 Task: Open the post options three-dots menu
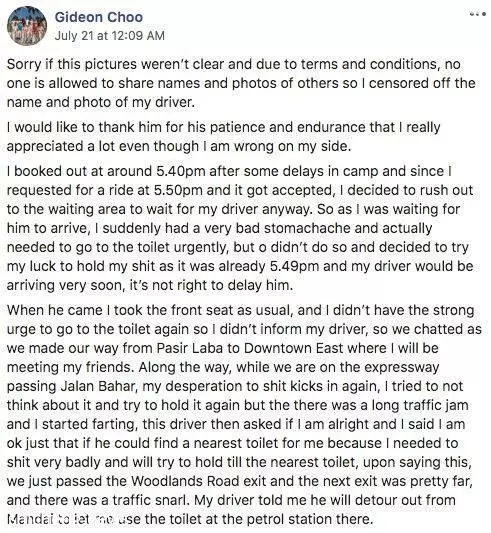(478, 14)
